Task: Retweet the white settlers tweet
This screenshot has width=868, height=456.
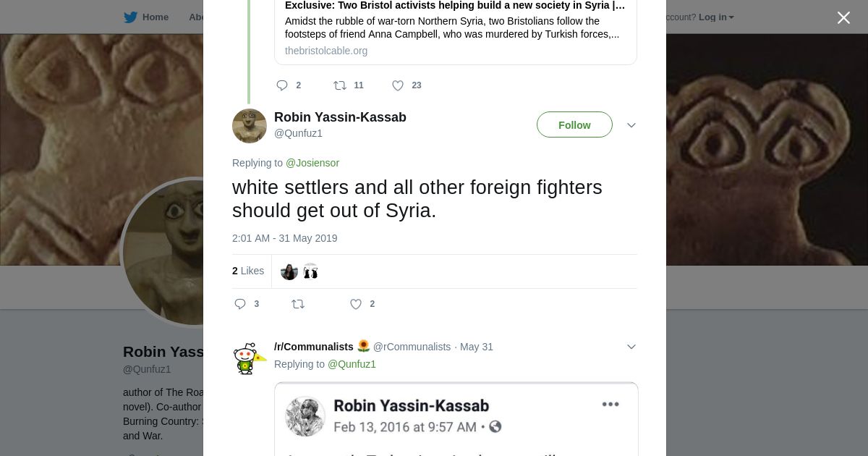Action: point(298,304)
